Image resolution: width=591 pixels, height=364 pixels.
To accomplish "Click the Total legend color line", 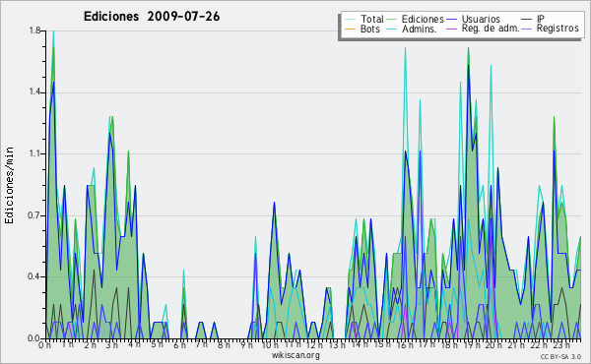I will click(x=350, y=20).
